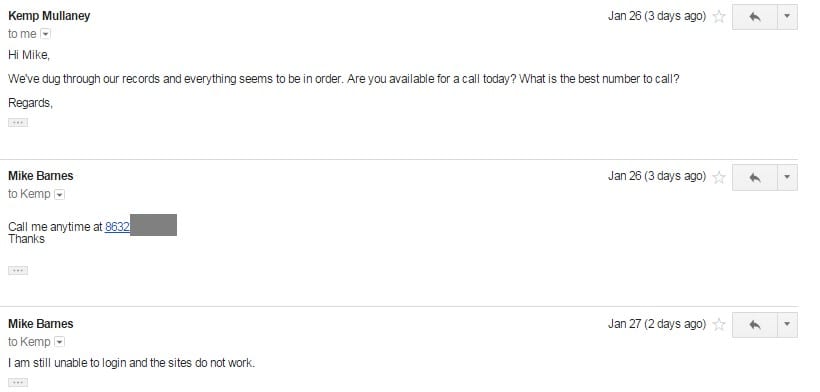Show trimmed content under unable to login message
The image size is (820, 392).
click(x=18, y=383)
